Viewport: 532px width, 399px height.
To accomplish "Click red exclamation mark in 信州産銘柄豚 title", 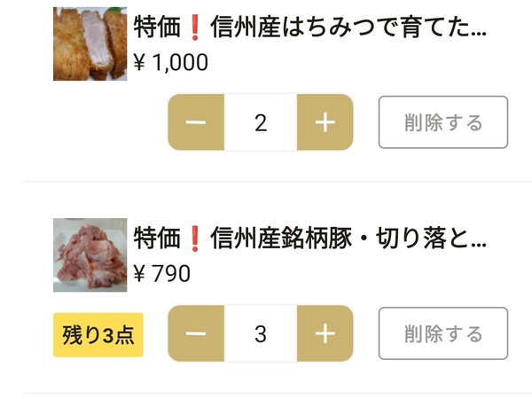I will (x=195, y=239).
